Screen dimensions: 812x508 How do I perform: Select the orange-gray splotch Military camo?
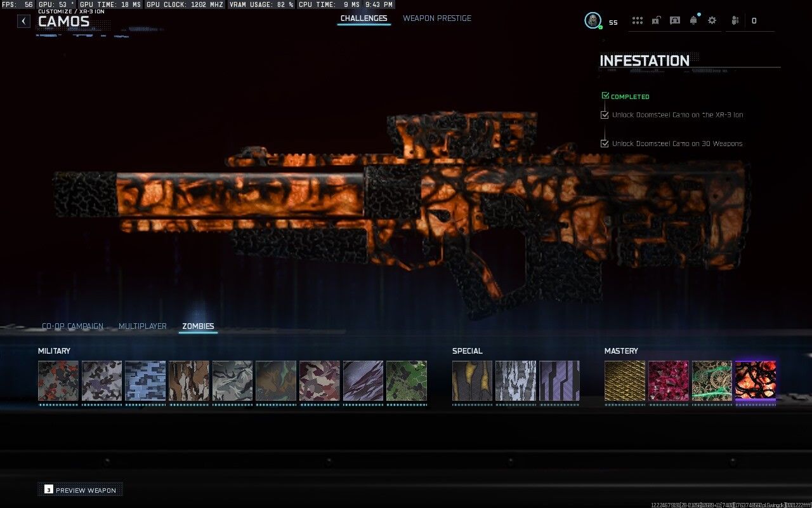click(x=58, y=381)
